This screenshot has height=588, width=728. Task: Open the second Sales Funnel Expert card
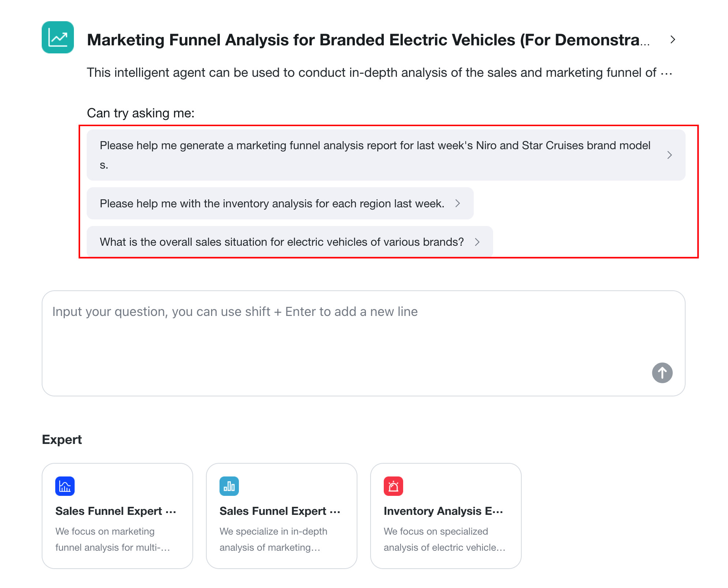282,516
